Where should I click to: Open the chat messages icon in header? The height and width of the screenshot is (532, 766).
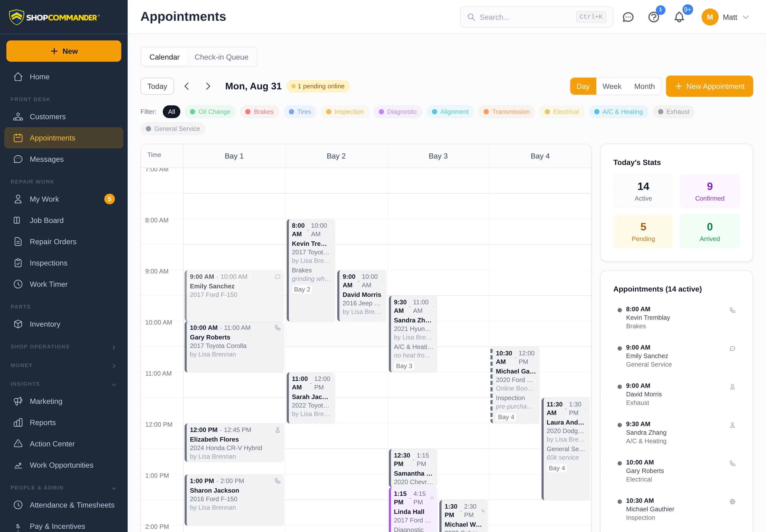point(628,17)
